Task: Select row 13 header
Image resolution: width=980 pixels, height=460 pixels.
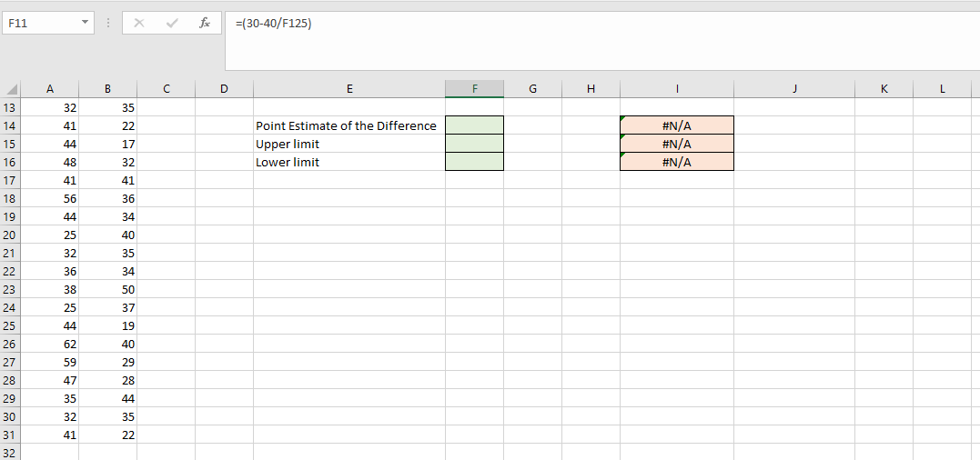Action: 10,107
